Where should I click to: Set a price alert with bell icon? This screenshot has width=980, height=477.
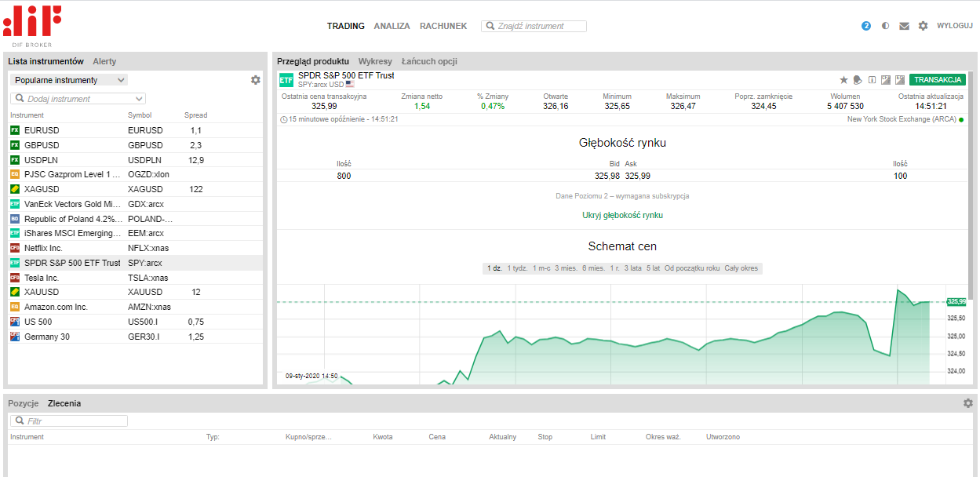858,80
